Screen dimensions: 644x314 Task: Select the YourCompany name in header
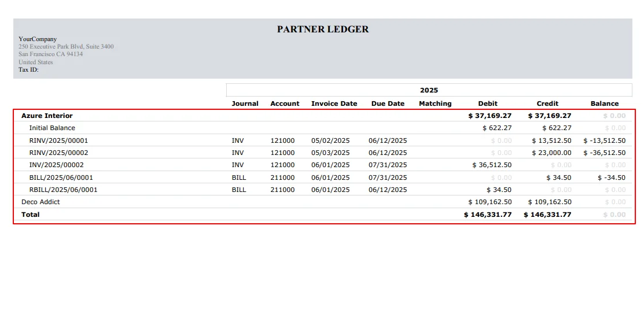click(38, 39)
